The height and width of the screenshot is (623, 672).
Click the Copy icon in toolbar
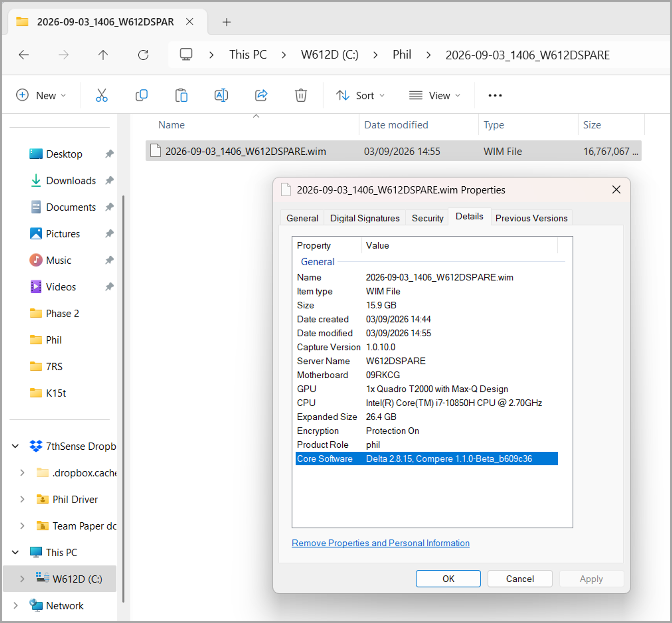coord(141,95)
